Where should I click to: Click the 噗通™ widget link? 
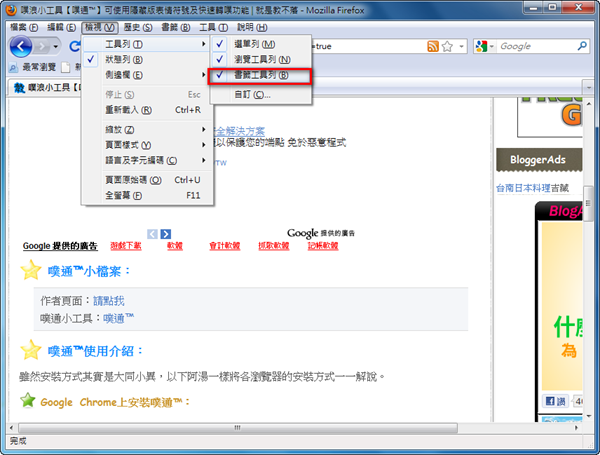tap(119, 318)
